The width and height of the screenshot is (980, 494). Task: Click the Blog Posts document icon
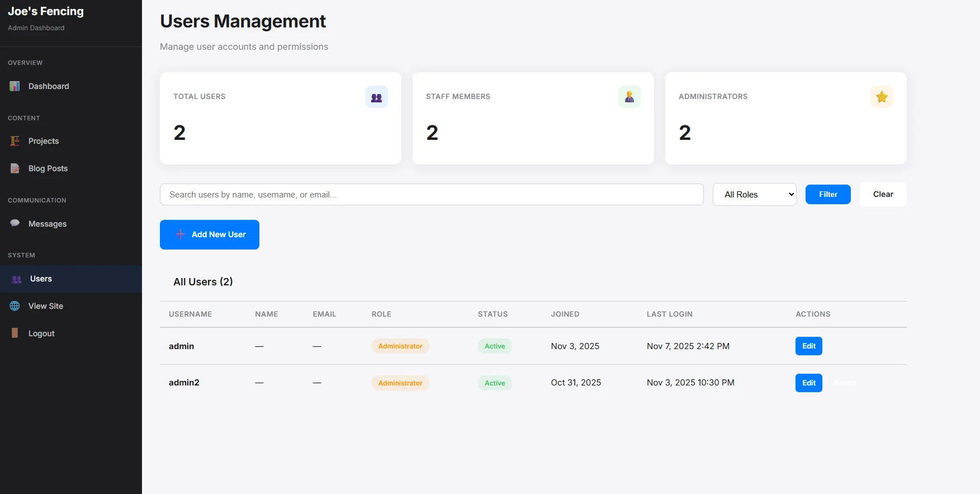click(x=15, y=168)
